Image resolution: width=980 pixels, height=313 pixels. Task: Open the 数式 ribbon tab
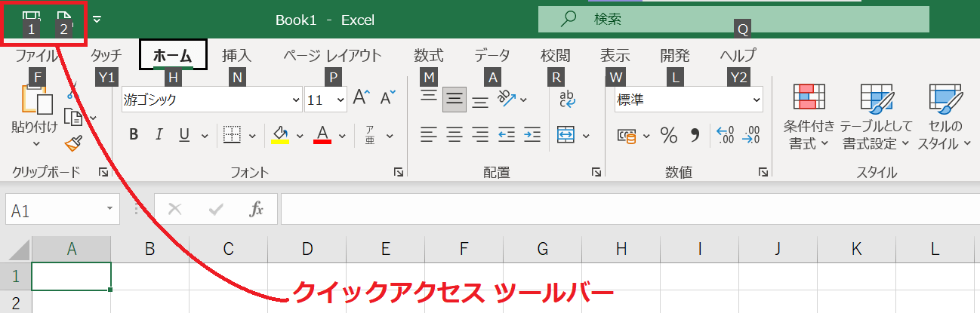pos(428,56)
